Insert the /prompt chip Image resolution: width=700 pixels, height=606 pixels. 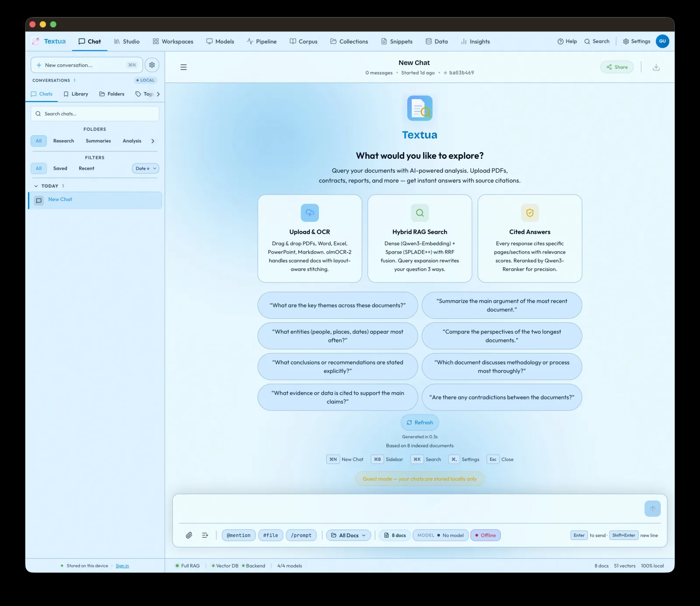tap(301, 535)
